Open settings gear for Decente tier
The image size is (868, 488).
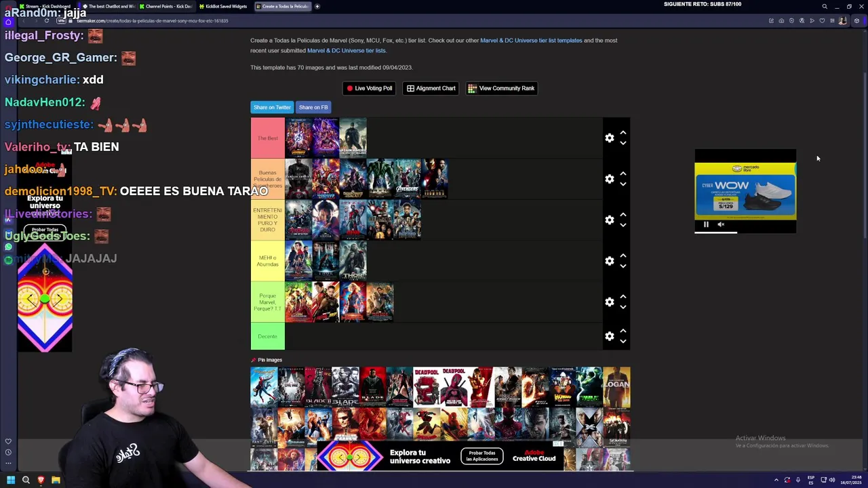pos(609,336)
